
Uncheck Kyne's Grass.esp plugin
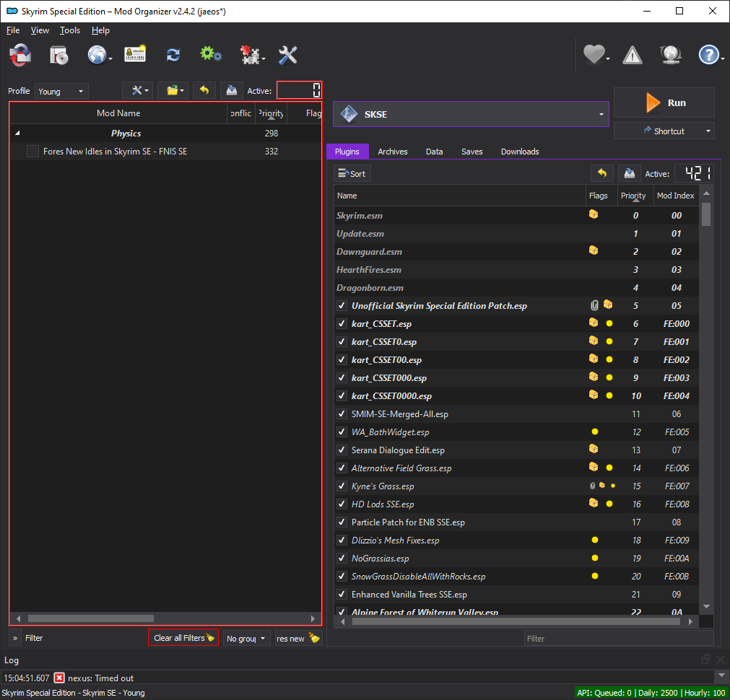(x=342, y=486)
